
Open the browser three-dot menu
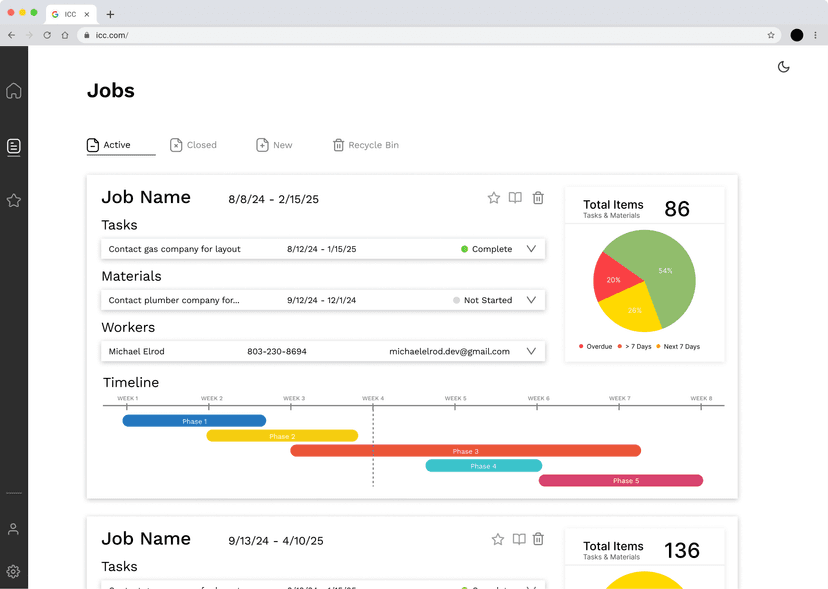tap(815, 35)
